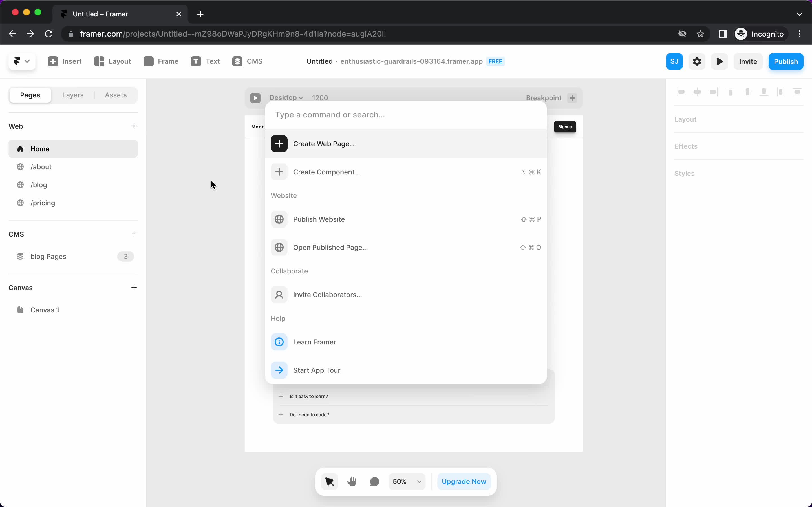
Task: Click the hand/pan tool icon
Action: coord(351,481)
